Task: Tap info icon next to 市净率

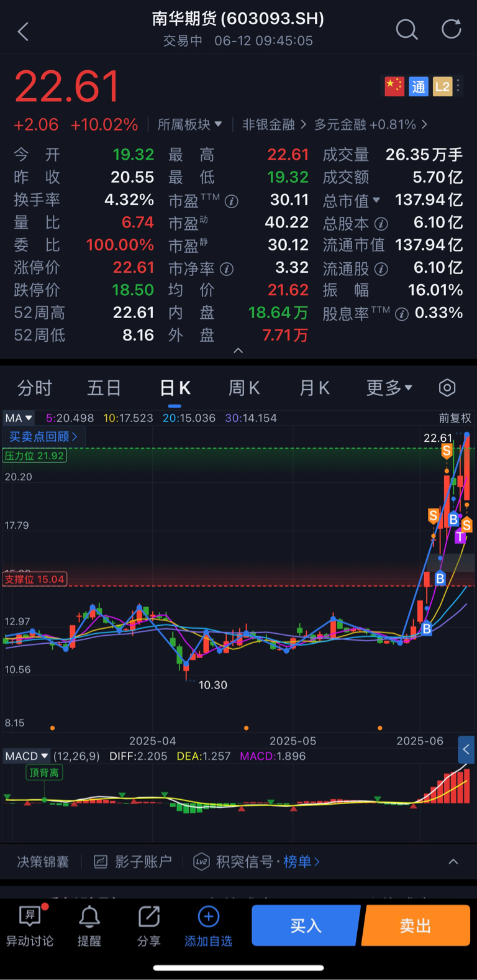Action: click(227, 269)
